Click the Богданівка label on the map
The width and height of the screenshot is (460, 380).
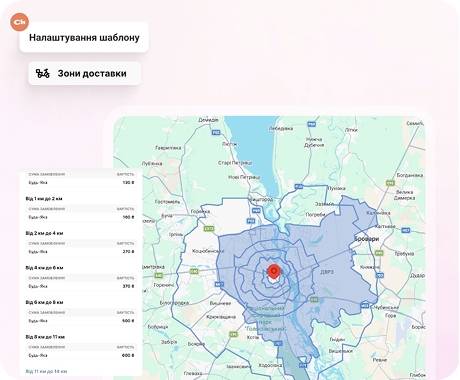click(x=410, y=175)
